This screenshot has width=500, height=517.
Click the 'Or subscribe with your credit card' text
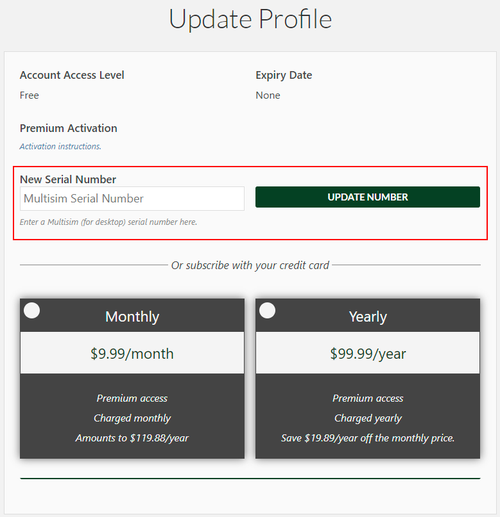coord(250,265)
